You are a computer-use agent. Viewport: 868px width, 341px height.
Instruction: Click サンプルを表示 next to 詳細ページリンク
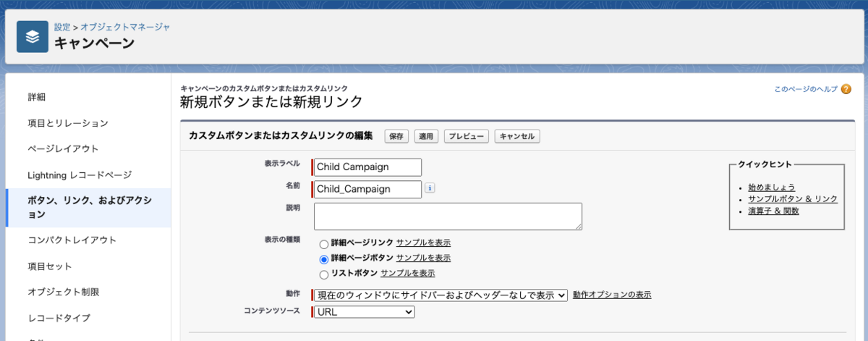coord(423,243)
